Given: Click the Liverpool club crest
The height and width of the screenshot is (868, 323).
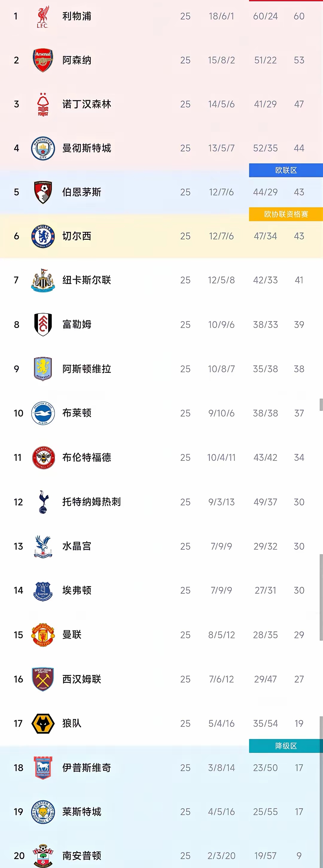Looking at the screenshot, I should click(43, 16).
